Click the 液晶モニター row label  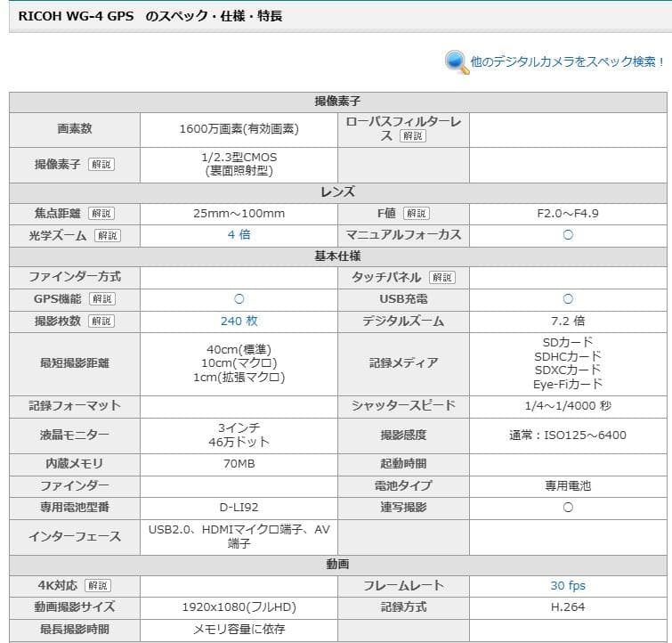(75, 435)
